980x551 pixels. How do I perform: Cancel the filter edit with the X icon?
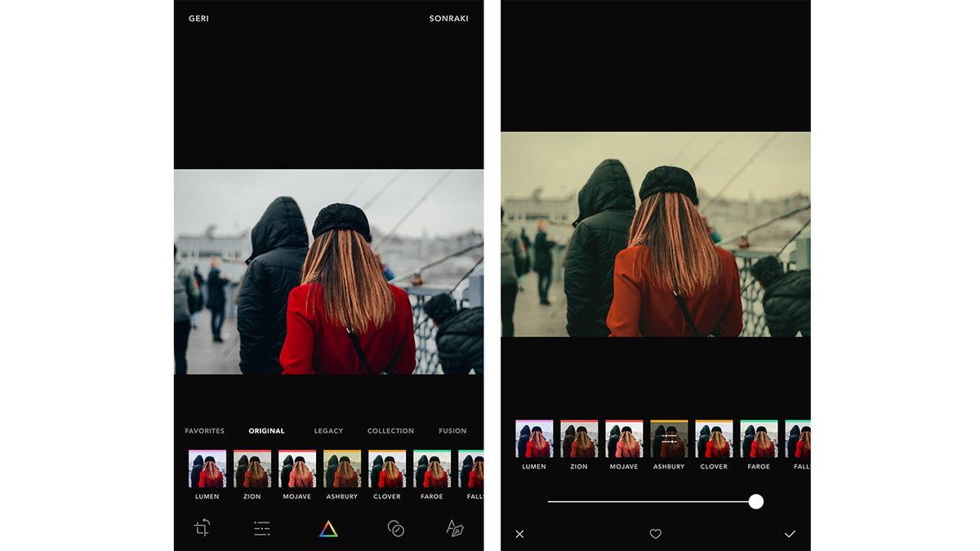pyautogui.click(x=519, y=534)
